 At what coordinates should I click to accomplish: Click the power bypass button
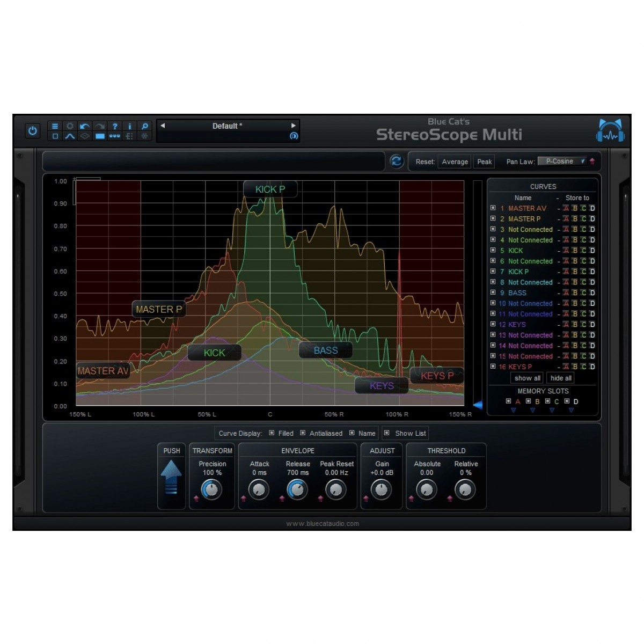tap(33, 131)
